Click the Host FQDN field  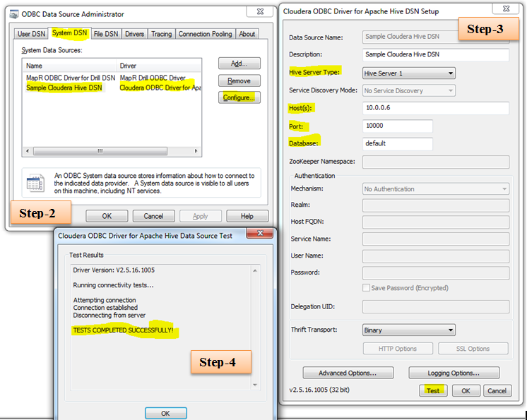[x=436, y=222]
